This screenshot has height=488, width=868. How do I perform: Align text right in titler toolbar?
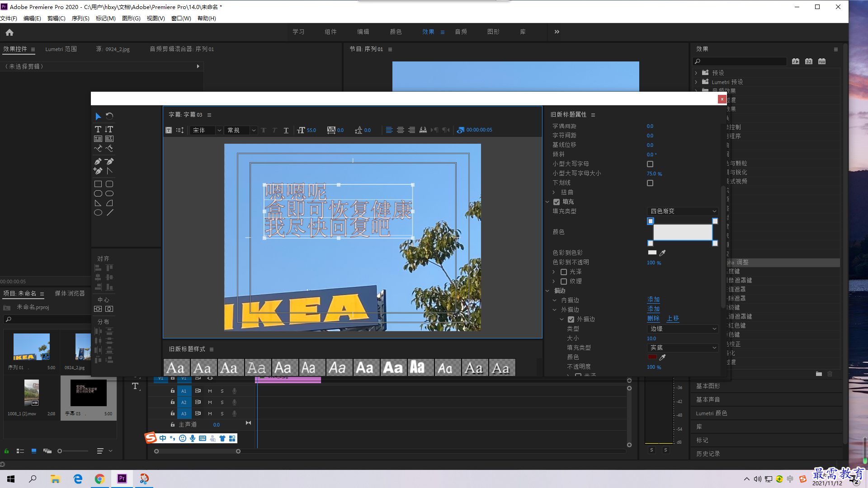click(412, 130)
